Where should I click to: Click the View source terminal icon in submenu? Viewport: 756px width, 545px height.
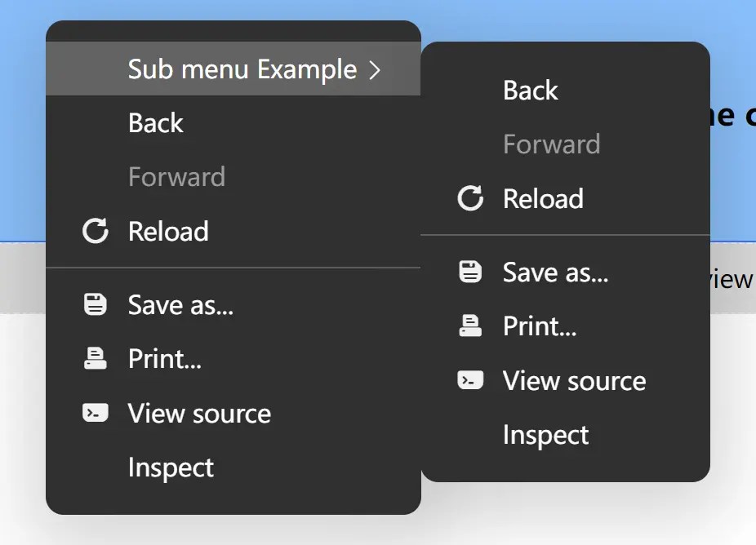tap(470, 380)
